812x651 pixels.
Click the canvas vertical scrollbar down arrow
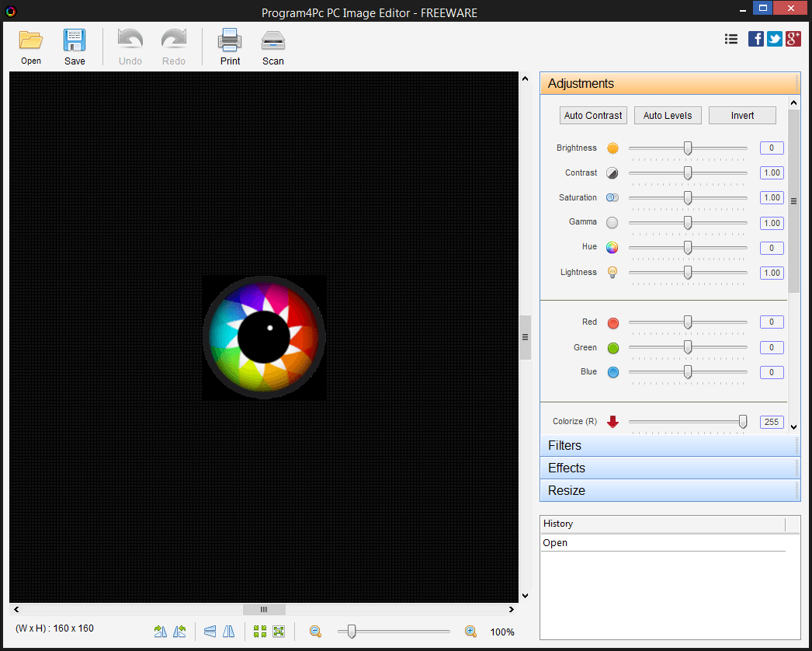tap(525, 596)
